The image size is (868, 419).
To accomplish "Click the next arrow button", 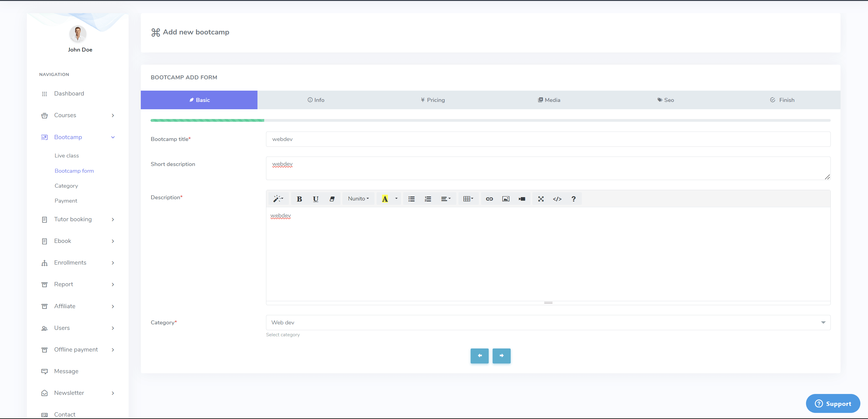I will click(x=501, y=356).
